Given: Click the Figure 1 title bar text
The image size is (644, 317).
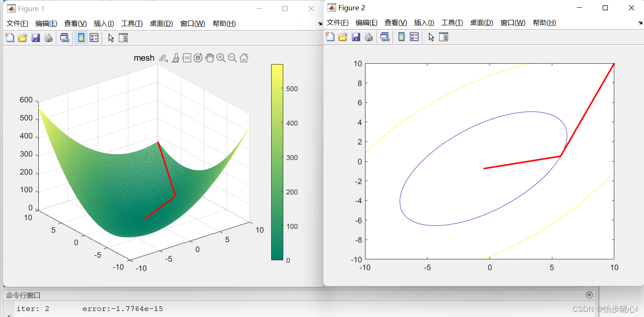Looking at the screenshot, I should [x=31, y=9].
